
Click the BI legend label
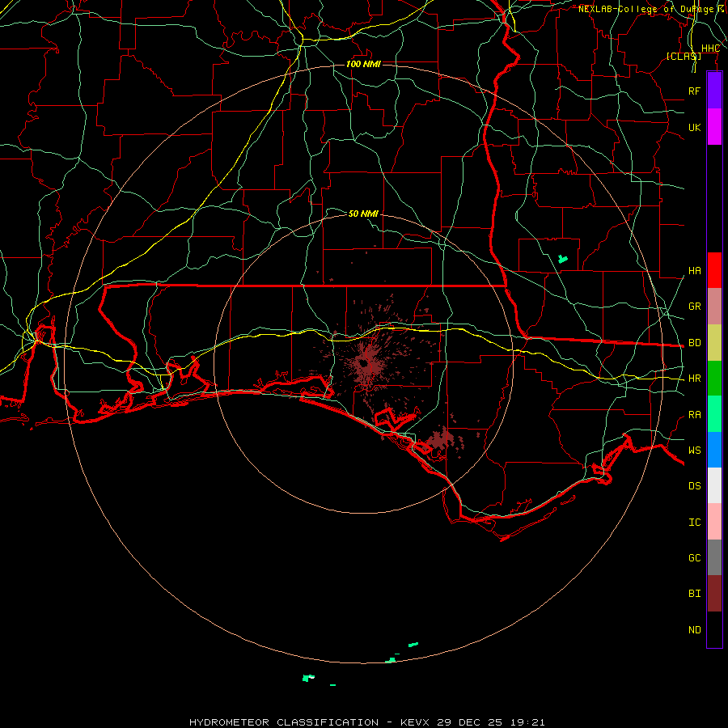[694, 594]
